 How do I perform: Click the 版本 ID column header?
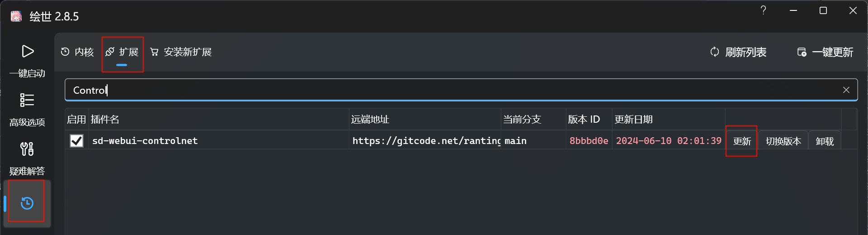[589, 120]
